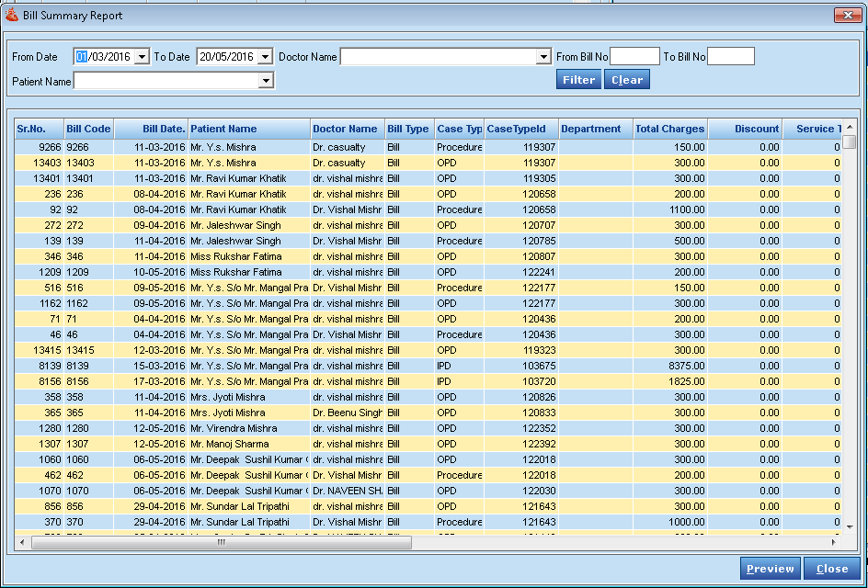Click the Clear button

[x=627, y=80]
